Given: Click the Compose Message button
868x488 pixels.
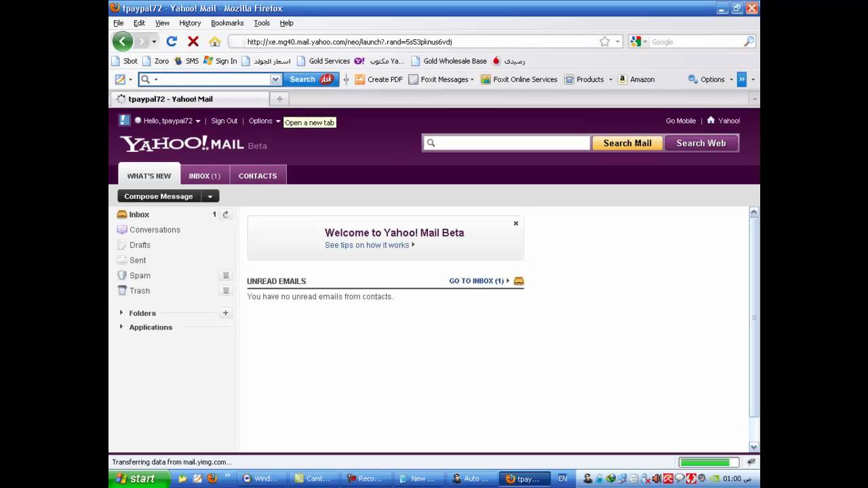Looking at the screenshot, I should point(159,197).
